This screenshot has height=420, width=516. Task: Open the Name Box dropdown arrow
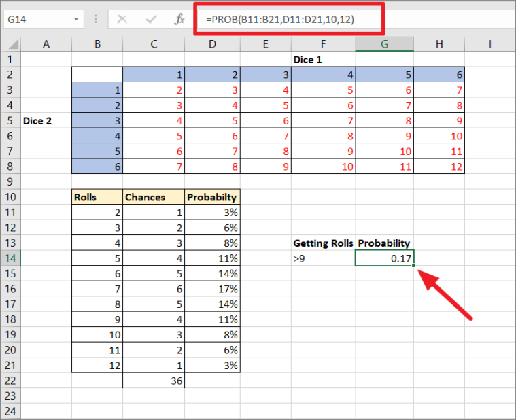pyautogui.click(x=76, y=20)
